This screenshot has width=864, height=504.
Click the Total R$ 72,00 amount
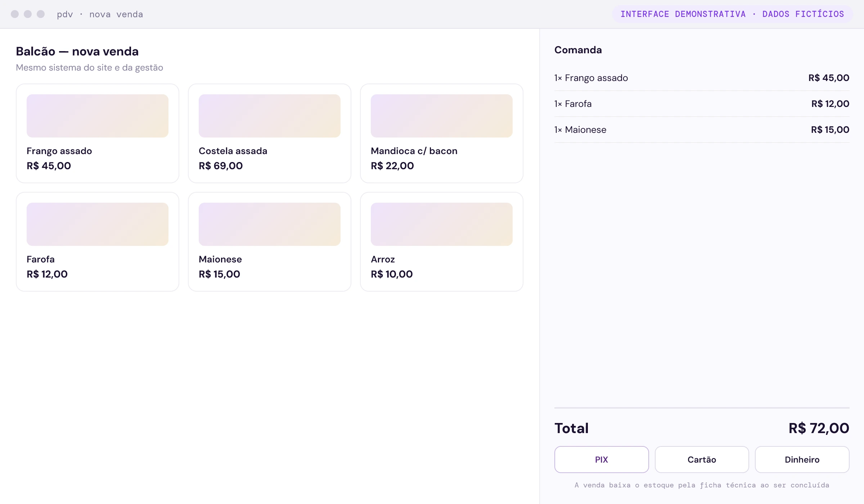coord(819,428)
